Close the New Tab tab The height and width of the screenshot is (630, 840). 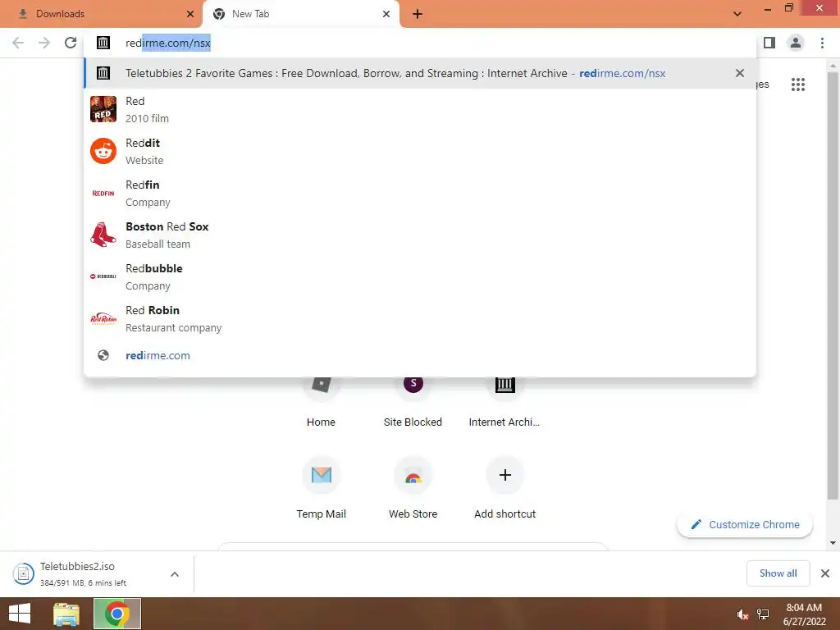(386, 14)
